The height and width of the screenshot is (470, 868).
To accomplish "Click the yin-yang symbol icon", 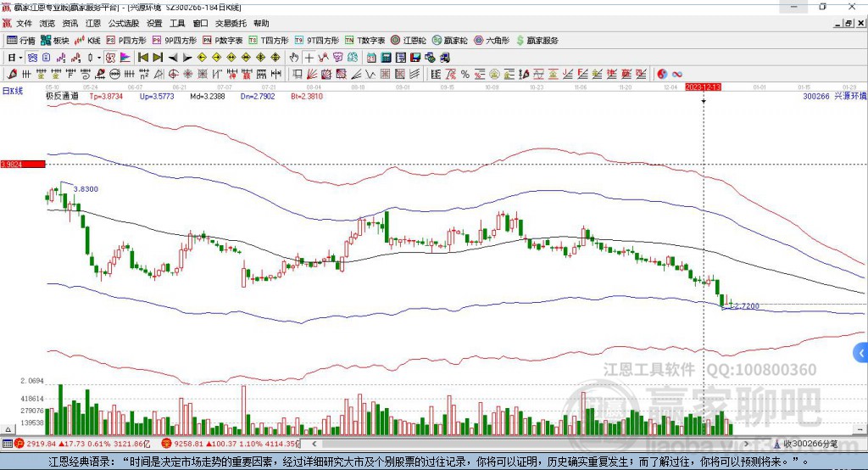I will click(661, 75).
